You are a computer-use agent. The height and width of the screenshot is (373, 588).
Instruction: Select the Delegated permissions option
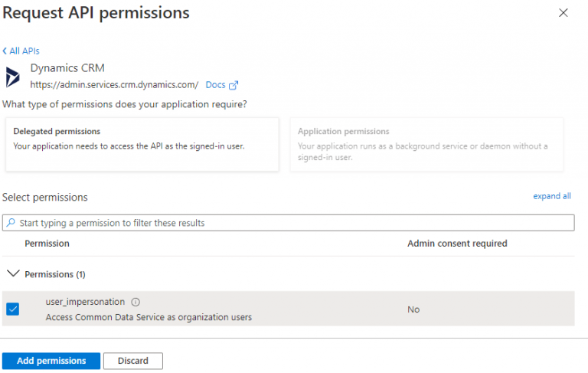(142, 144)
